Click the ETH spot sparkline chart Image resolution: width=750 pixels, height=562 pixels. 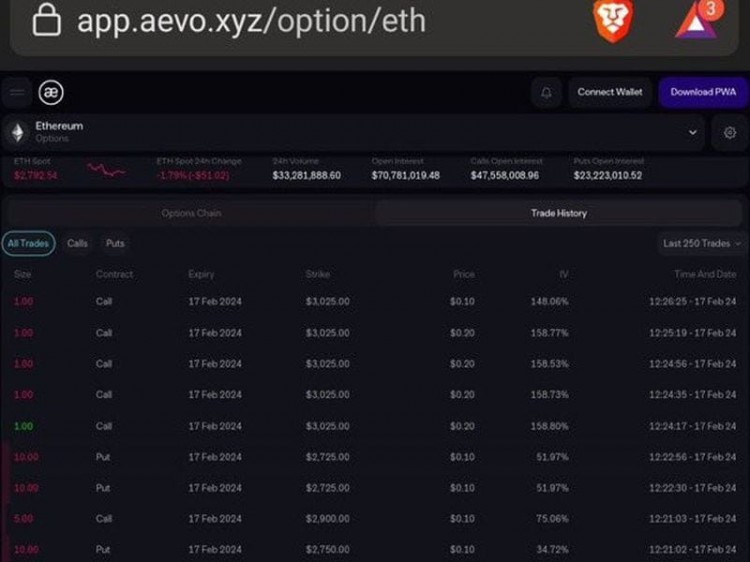[x=106, y=170]
